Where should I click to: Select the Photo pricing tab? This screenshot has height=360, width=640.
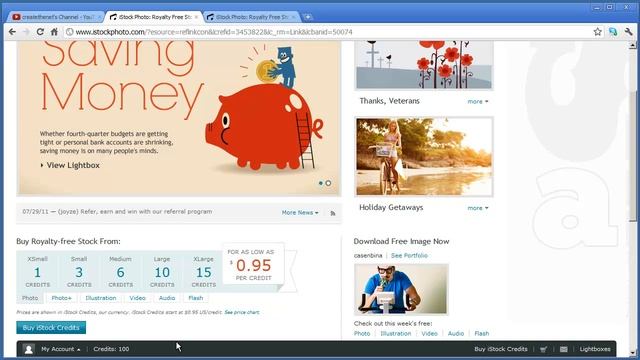tap(30, 298)
